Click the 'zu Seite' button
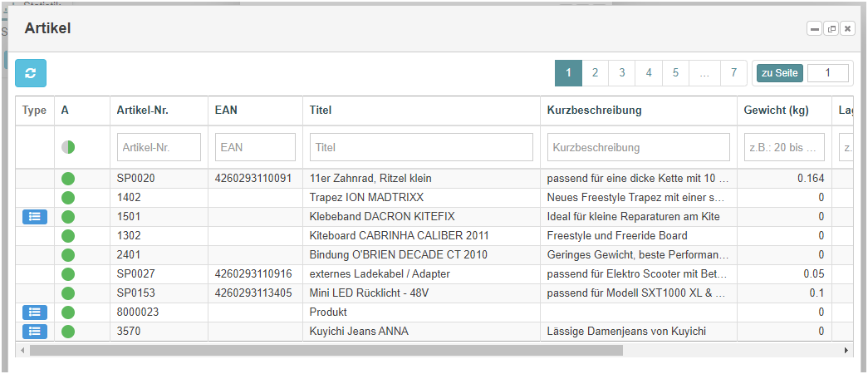The width and height of the screenshot is (868, 374). pyautogui.click(x=779, y=72)
